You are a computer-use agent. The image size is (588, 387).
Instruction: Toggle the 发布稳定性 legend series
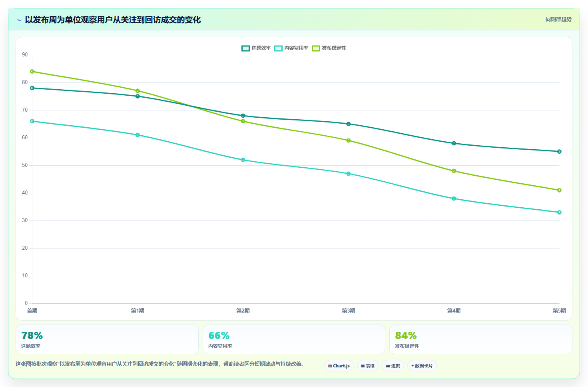coord(329,48)
